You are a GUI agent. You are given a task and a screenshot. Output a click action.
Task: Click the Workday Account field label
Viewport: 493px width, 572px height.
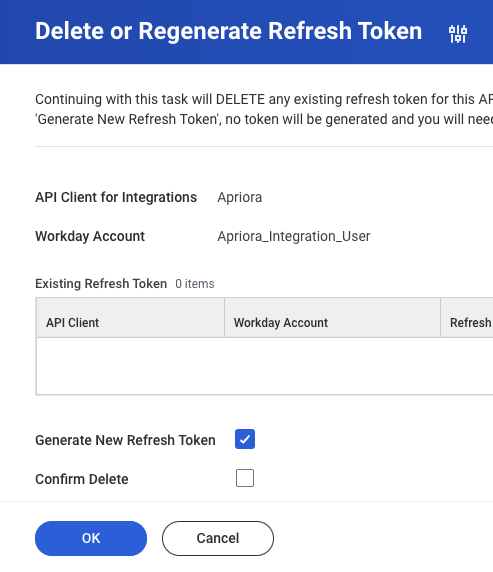[x=90, y=236]
